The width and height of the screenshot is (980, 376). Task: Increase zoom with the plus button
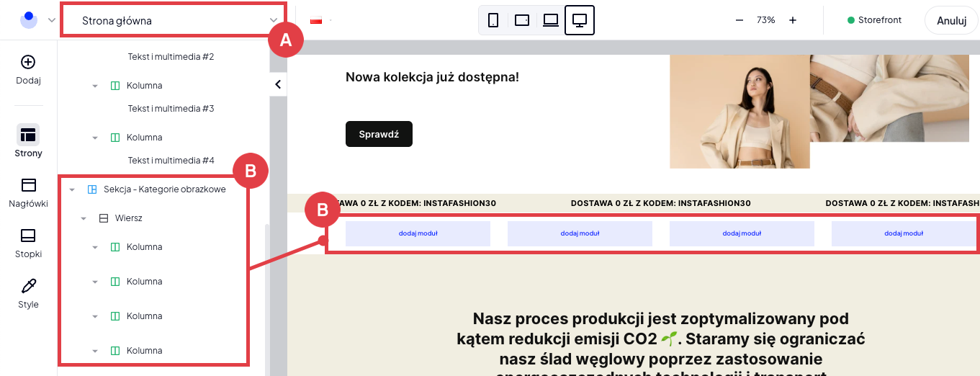793,20
